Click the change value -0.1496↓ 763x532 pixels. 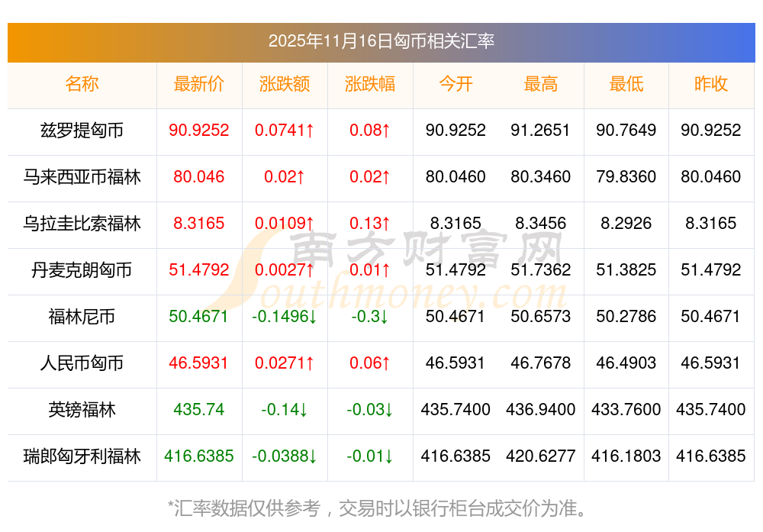pos(285,317)
